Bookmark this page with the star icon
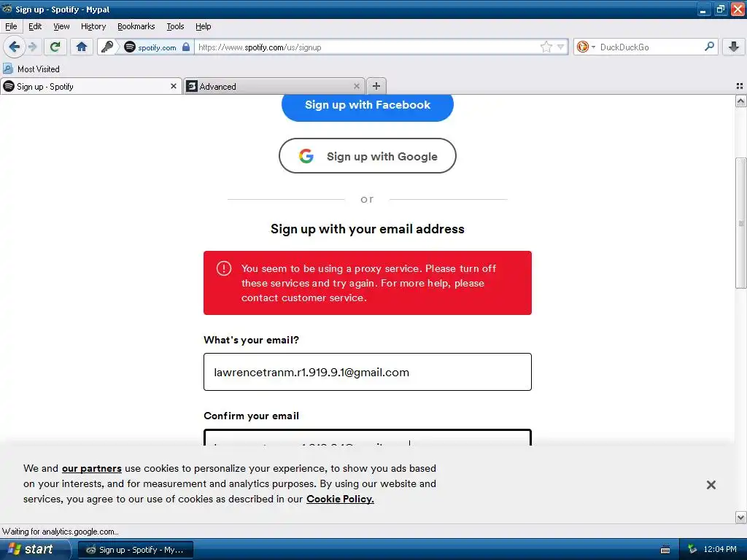The height and width of the screenshot is (560, 747). (546, 47)
